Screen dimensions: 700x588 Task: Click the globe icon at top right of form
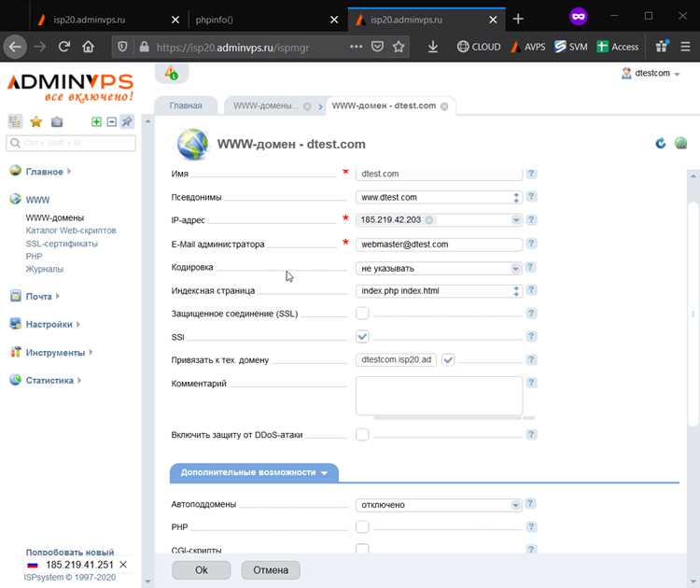[x=680, y=143]
